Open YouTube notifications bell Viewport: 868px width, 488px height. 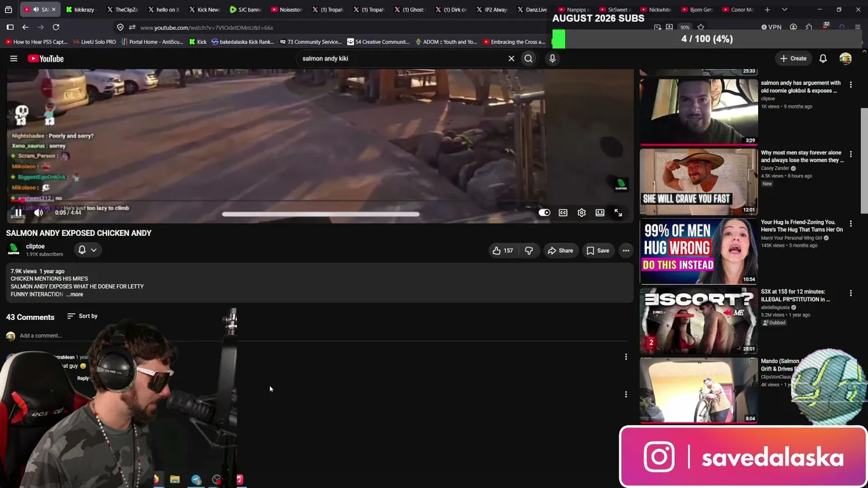823,58
